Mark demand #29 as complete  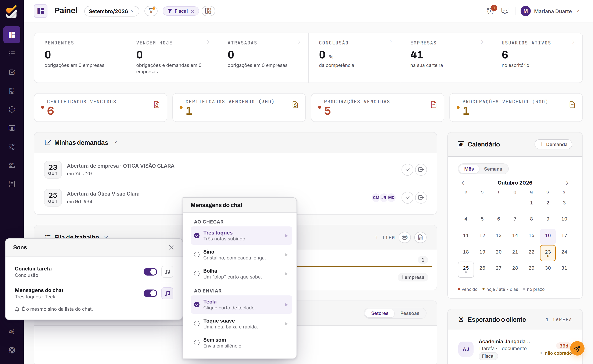(407, 170)
